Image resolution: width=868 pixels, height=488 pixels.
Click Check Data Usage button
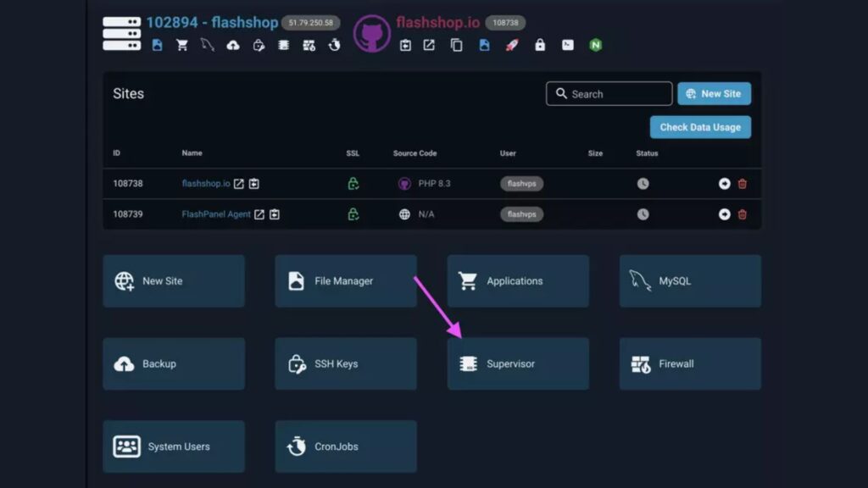[700, 127]
